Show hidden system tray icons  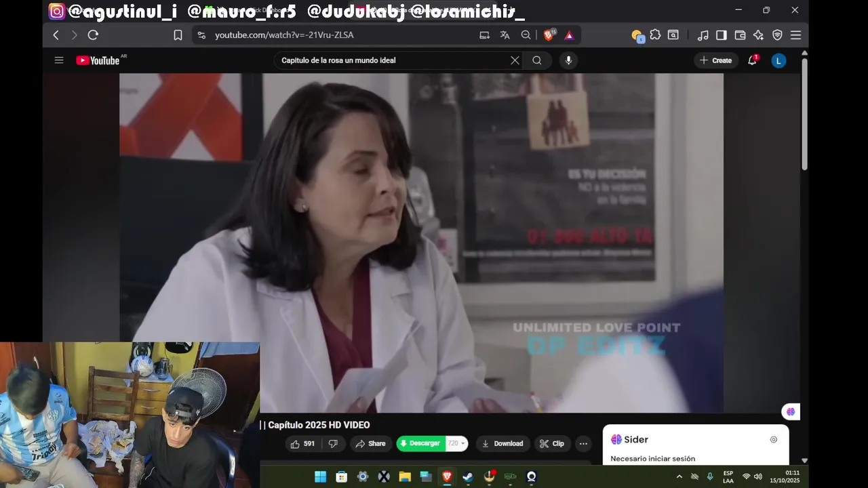679,477
